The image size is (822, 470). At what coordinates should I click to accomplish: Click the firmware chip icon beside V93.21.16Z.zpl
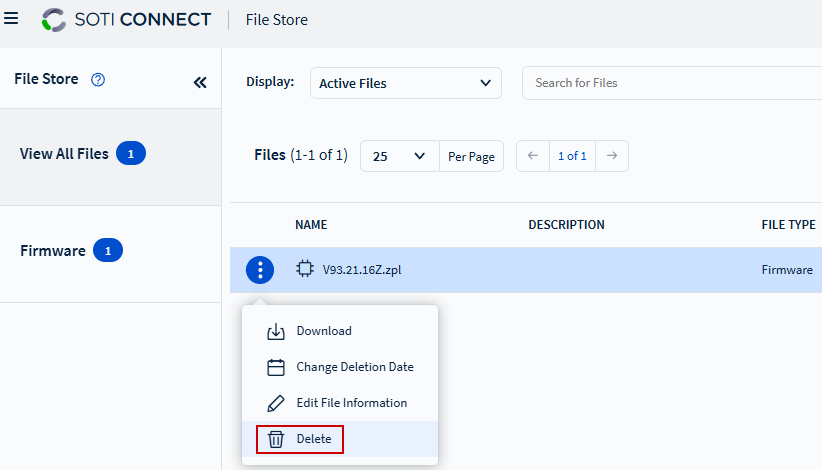(x=305, y=270)
